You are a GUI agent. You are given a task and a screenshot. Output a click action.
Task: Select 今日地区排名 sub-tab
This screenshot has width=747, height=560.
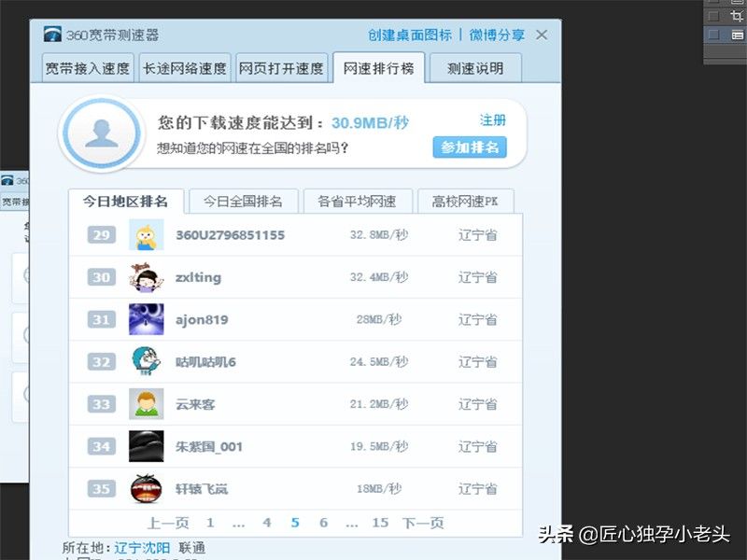[x=126, y=202]
